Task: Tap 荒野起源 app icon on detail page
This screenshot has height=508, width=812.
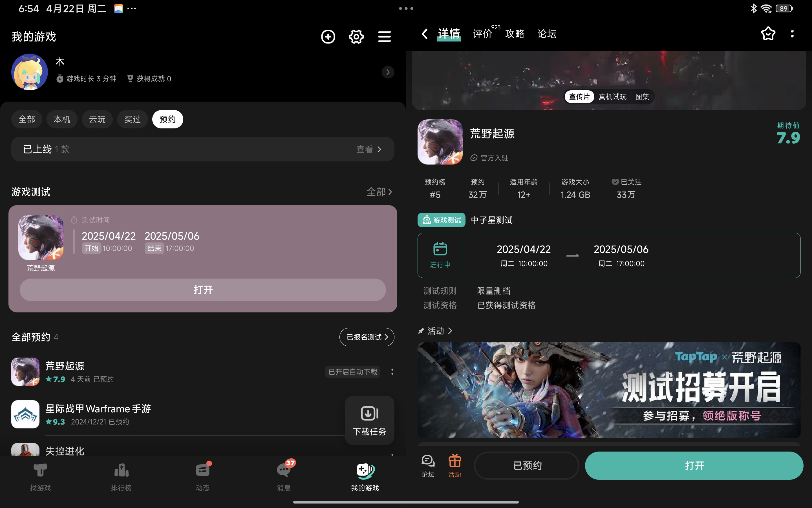Action: [x=440, y=142]
